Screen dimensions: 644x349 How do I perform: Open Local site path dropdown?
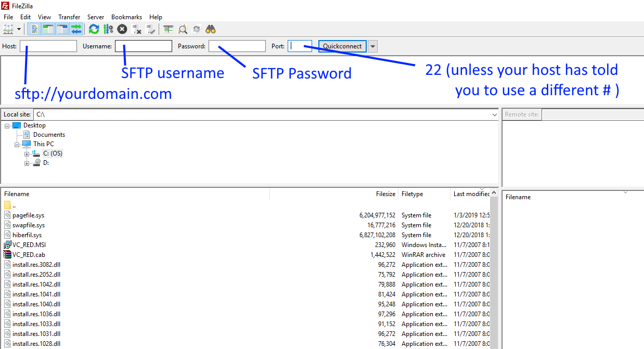click(x=494, y=114)
